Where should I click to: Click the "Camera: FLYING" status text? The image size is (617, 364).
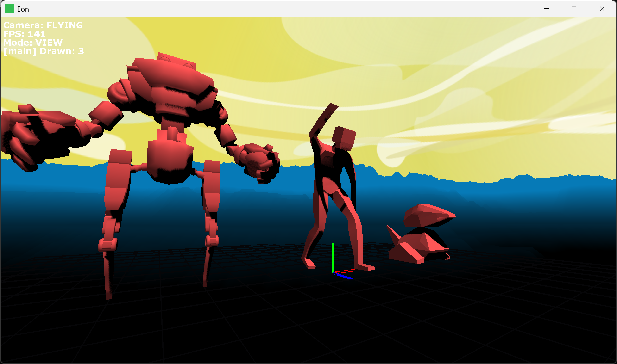(43, 25)
